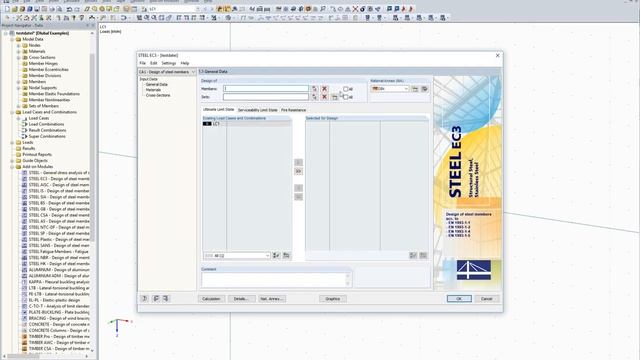Select the Ultimate Limit State tab
The width and height of the screenshot is (640, 360).
pyautogui.click(x=218, y=110)
